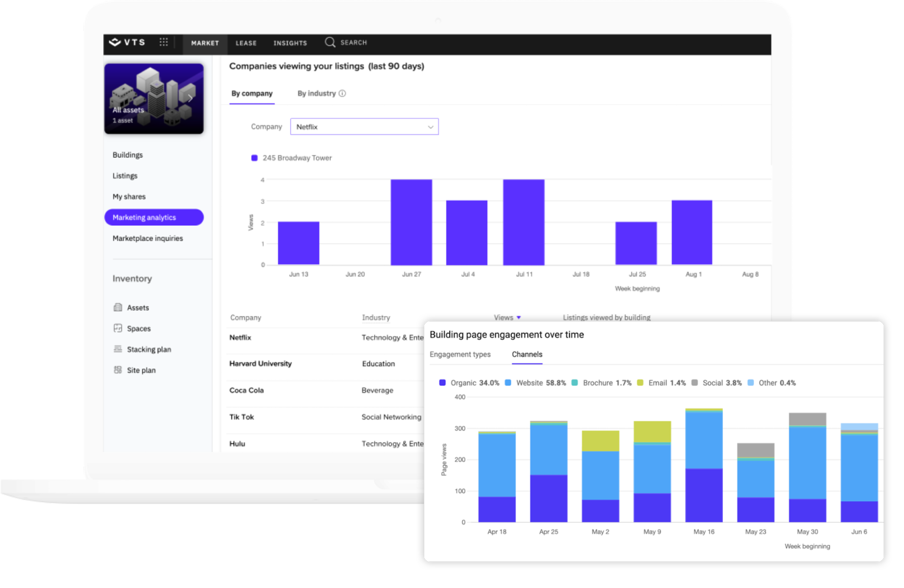Toggle the Website legend swatch
904x588 pixels.
[508, 383]
